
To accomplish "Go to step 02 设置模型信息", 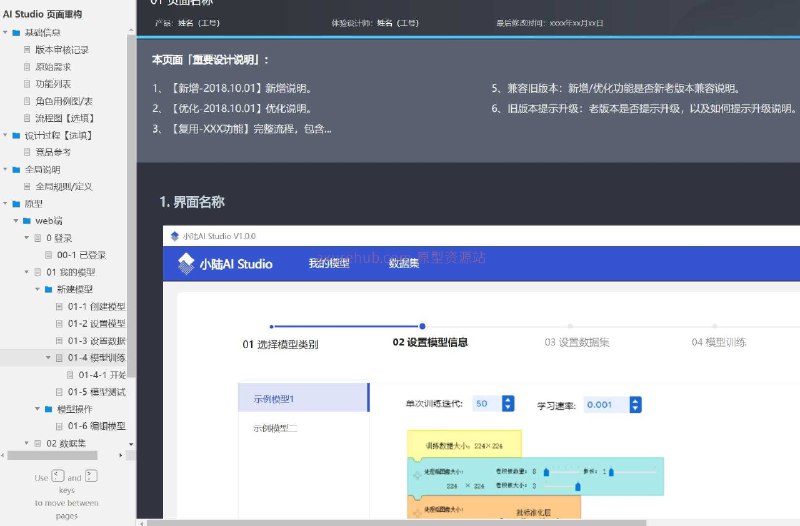I will pos(430,342).
